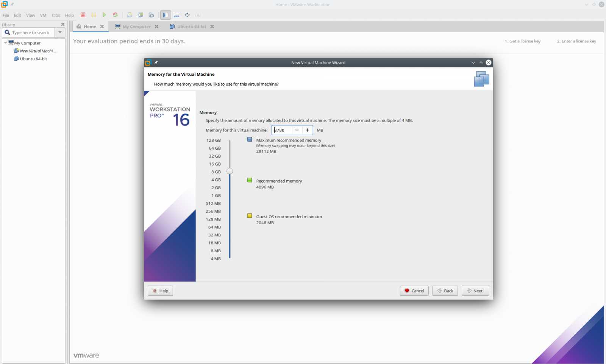Open the VM menu
This screenshot has height=364, width=606.
pyautogui.click(x=43, y=15)
